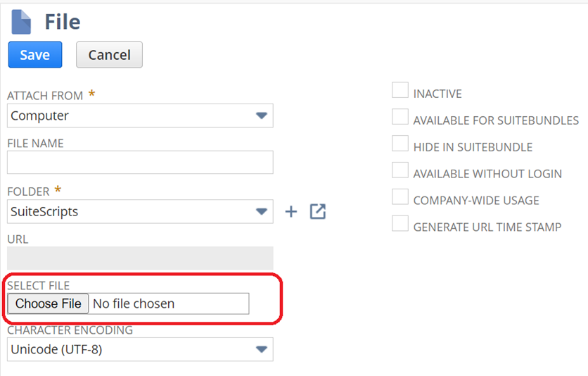
Task: Check Generate URL Time Stamp
Action: pyautogui.click(x=400, y=225)
